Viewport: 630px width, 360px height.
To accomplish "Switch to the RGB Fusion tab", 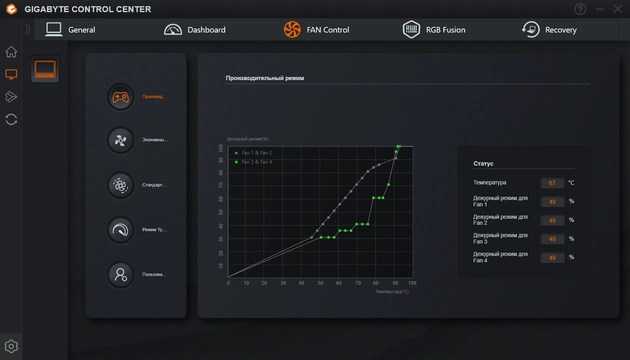I will (x=434, y=30).
